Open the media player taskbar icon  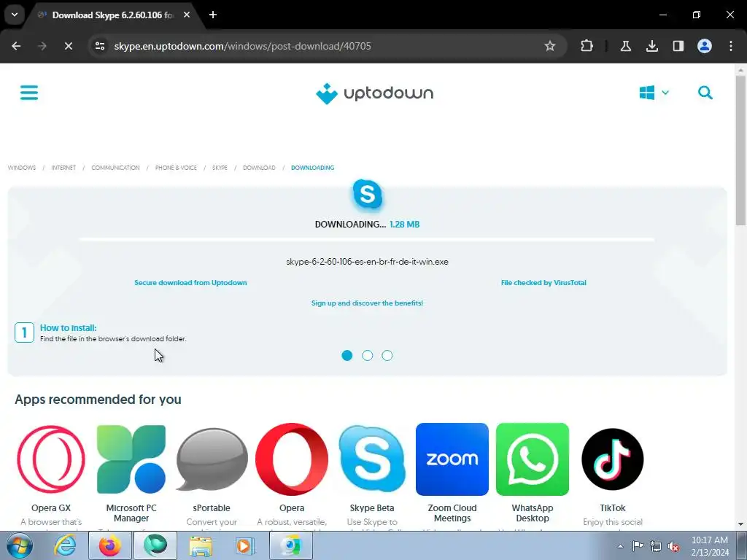point(246,545)
